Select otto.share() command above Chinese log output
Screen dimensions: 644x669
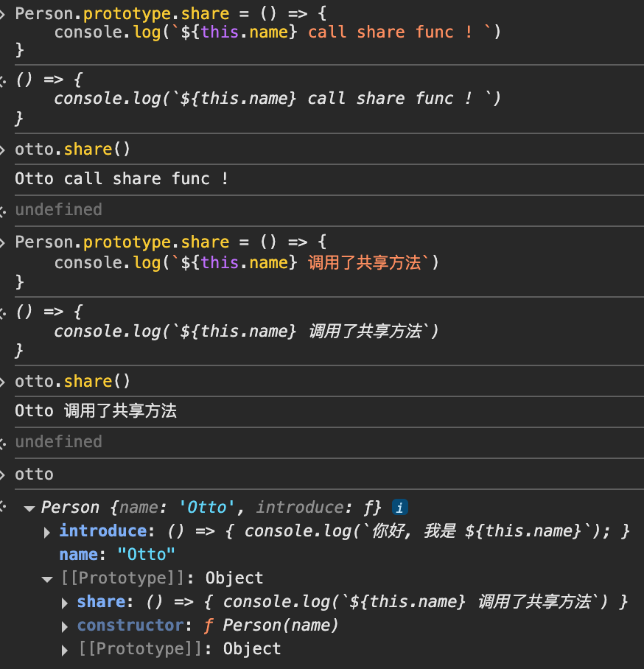[x=72, y=381]
